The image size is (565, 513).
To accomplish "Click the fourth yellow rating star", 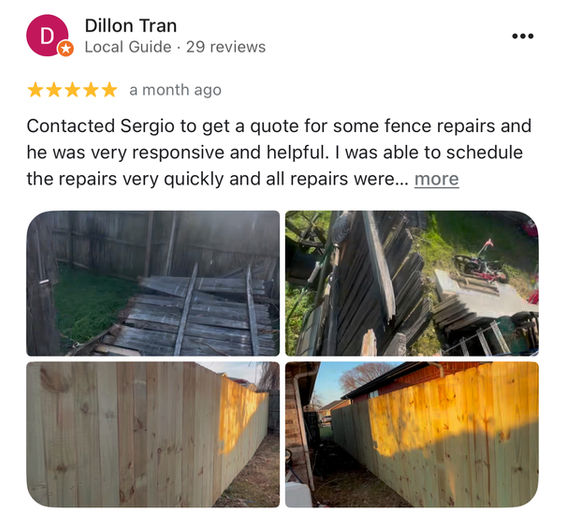I will pyautogui.click(x=91, y=90).
